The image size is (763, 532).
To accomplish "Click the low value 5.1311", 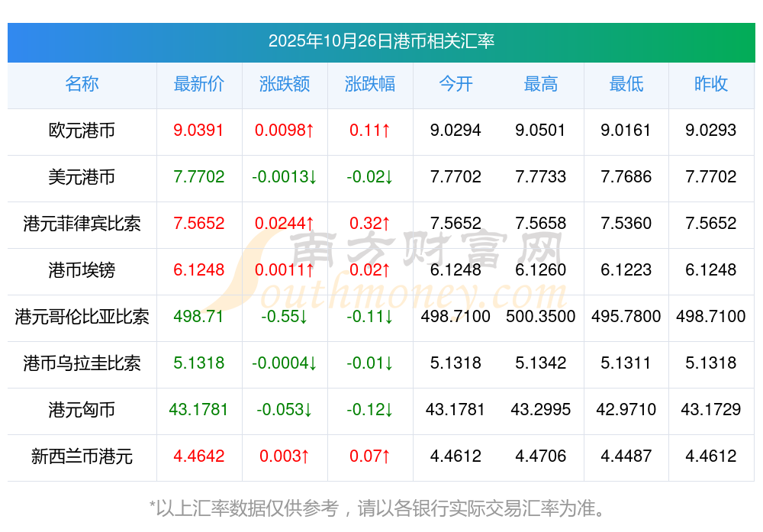I will point(626,363).
